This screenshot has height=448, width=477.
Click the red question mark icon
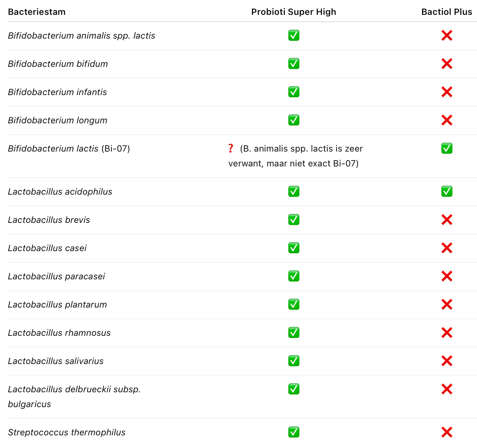(x=231, y=148)
